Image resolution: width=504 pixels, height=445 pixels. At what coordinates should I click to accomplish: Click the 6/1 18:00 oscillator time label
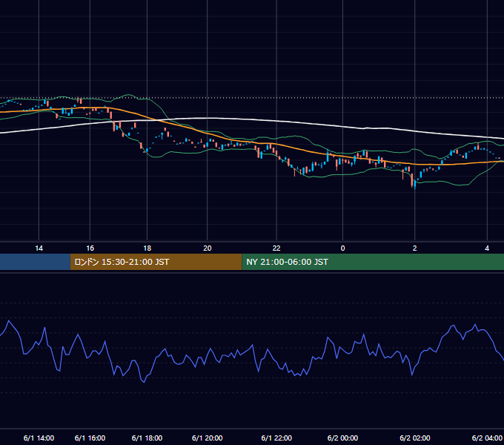[x=147, y=438]
